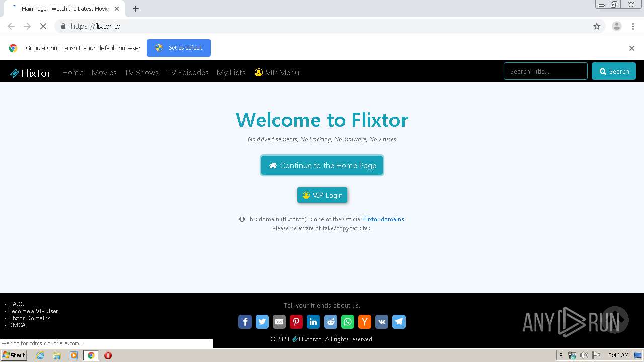Click network tray icon
Image resolution: width=644 pixels, height=362 pixels.
(572, 355)
